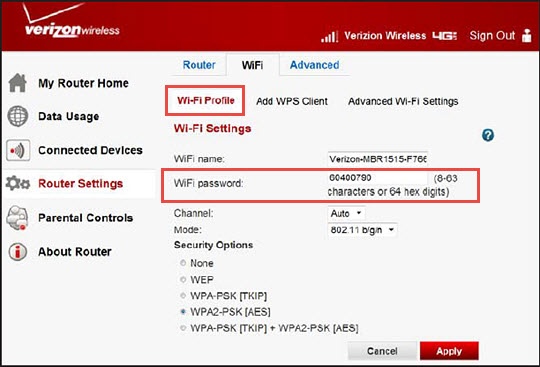
Task: Click the WiFi password input field
Action: [x=378, y=178]
